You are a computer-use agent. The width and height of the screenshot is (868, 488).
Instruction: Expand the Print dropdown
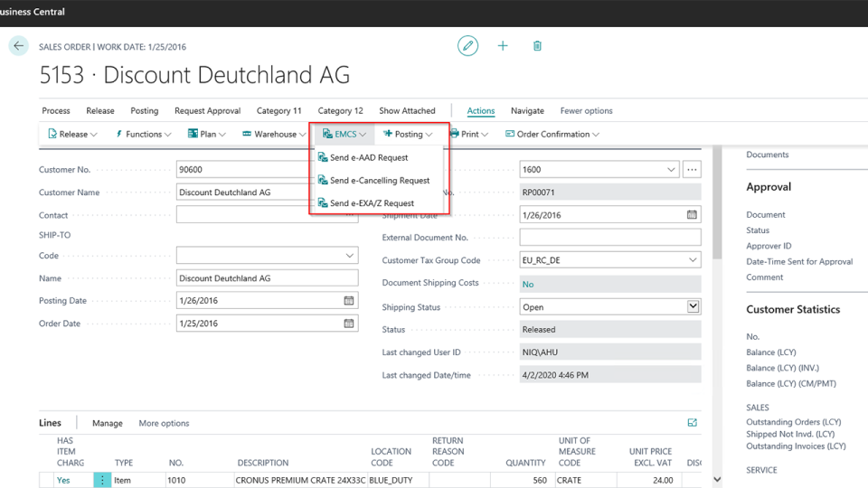click(x=485, y=135)
